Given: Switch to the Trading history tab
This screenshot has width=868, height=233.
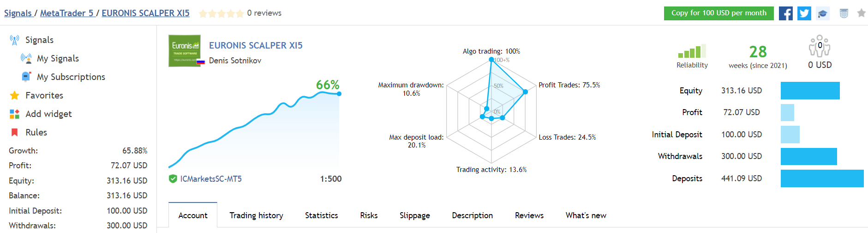Looking at the screenshot, I should 256,215.
